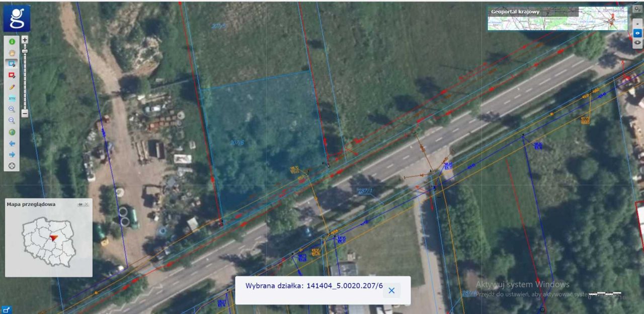
Task: Click road parcel label 287/1
Action: [x=365, y=191]
